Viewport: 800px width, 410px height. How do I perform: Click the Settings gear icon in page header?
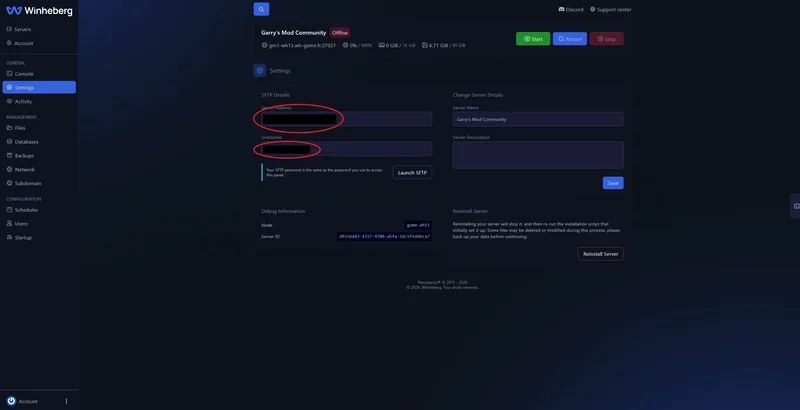pyautogui.click(x=260, y=71)
